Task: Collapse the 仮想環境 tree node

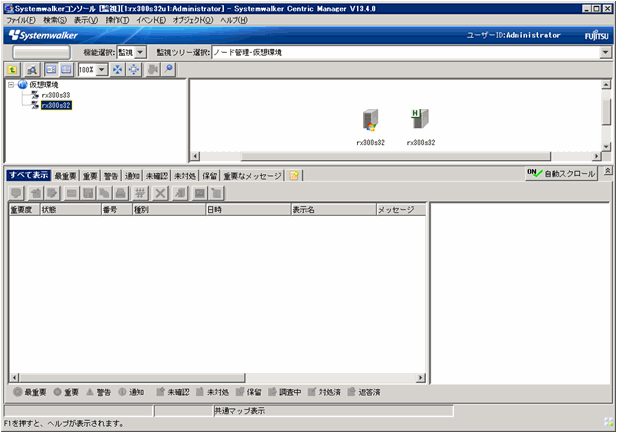Action: [x=11, y=85]
